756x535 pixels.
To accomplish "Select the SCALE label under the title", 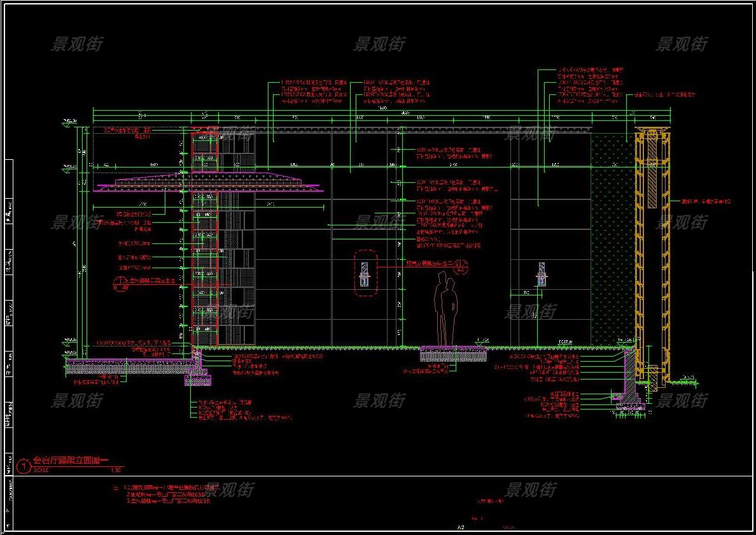I will coord(40,471).
